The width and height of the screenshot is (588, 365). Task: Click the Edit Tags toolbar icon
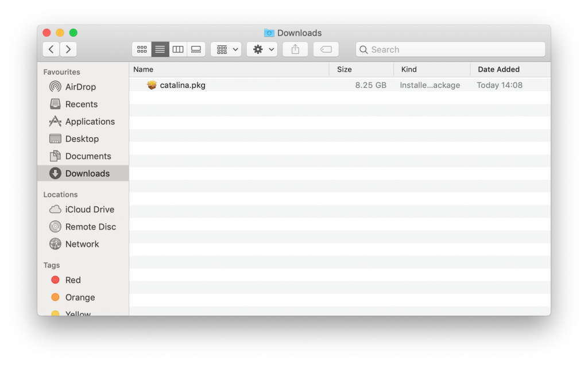[326, 49]
